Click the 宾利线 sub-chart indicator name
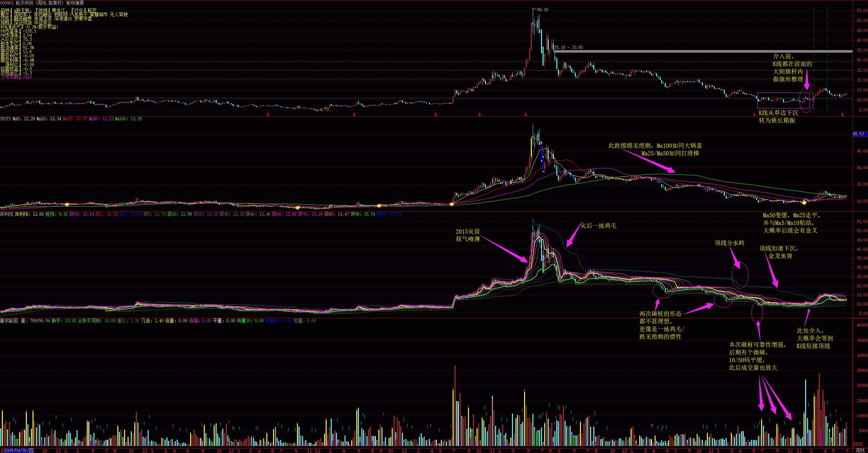The image size is (868, 453). pos(6,214)
